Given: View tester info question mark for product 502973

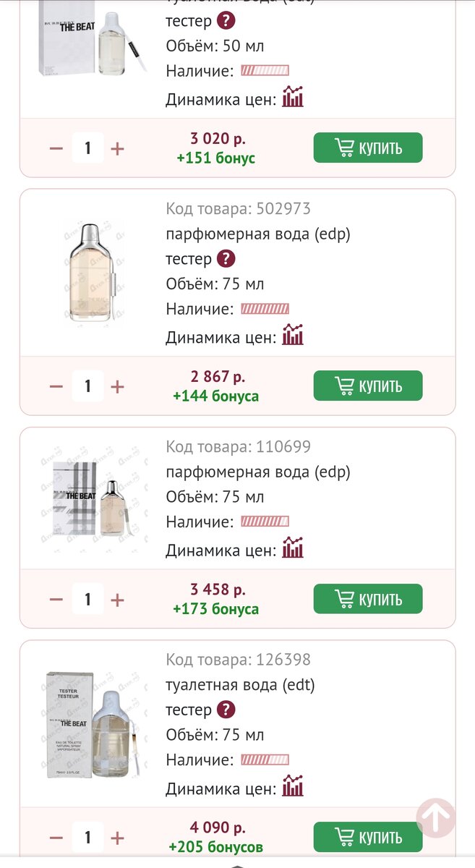Looking at the screenshot, I should (228, 259).
